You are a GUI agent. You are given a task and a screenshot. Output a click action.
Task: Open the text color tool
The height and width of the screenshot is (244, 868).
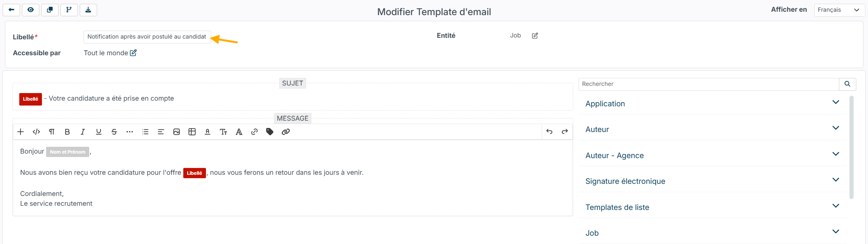coord(207,132)
